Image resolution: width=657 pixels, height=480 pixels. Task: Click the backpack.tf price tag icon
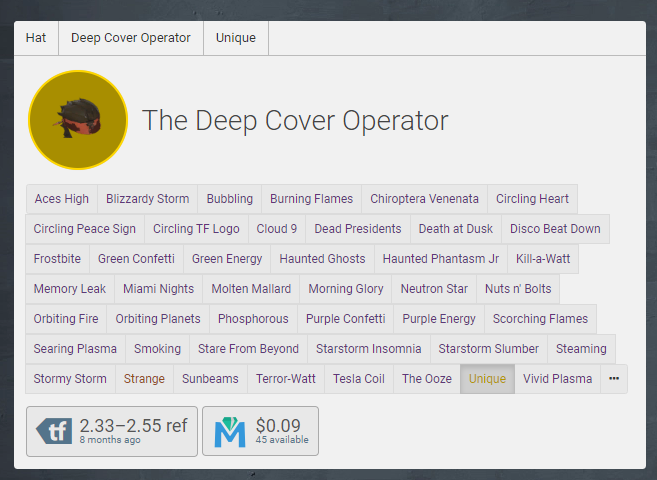54,431
